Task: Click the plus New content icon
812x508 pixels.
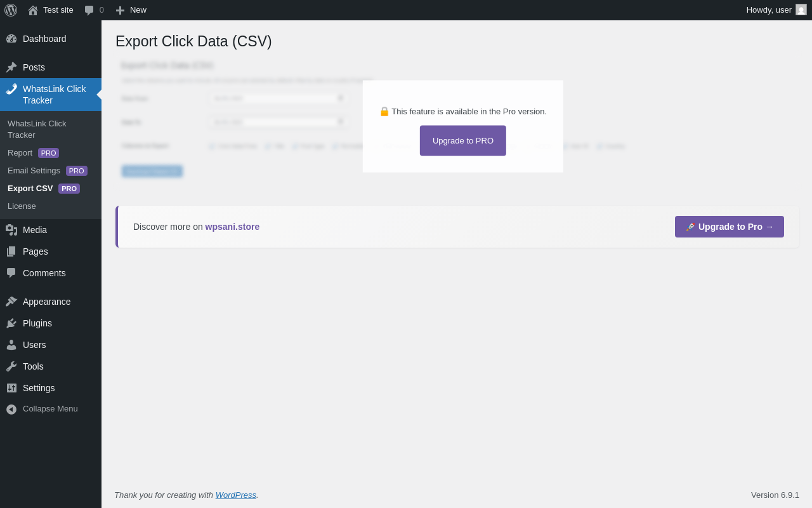Action: pos(120,10)
